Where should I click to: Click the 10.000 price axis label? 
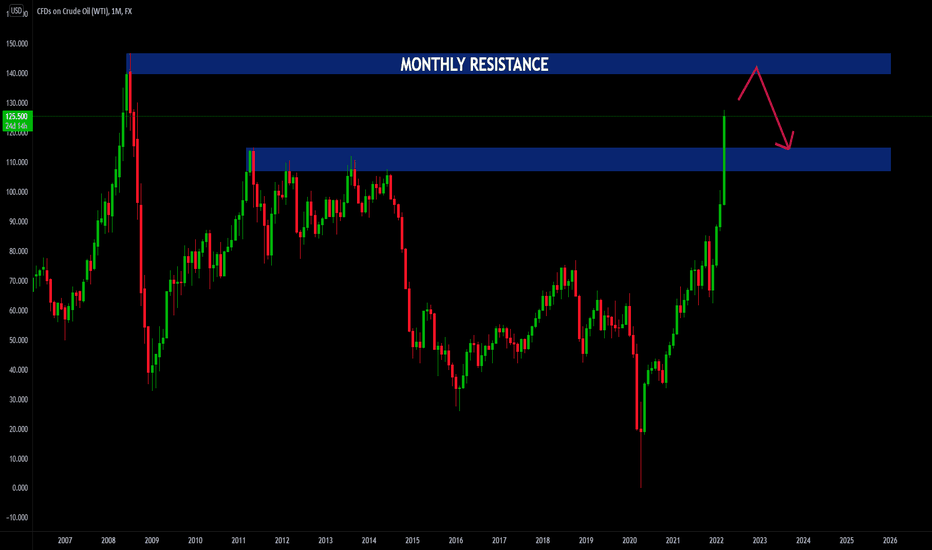coord(18,459)
